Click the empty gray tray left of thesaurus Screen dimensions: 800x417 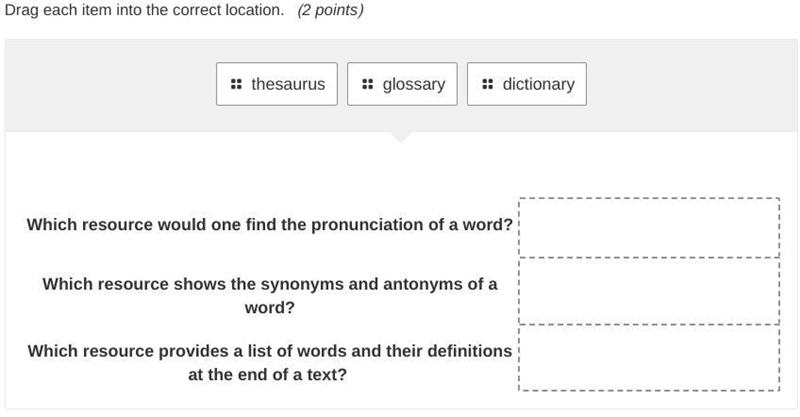tap(111, 85)
